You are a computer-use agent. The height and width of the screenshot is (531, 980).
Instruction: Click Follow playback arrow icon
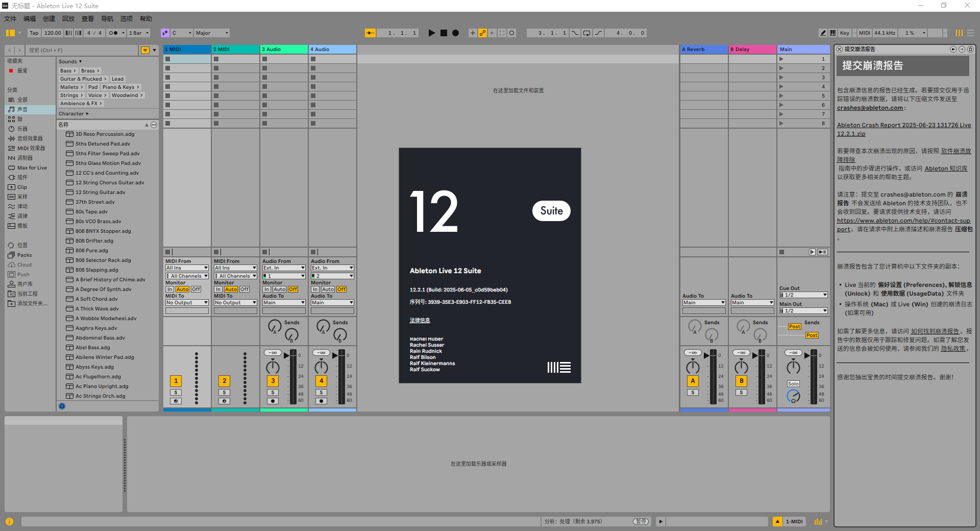(x=370, y=33)
